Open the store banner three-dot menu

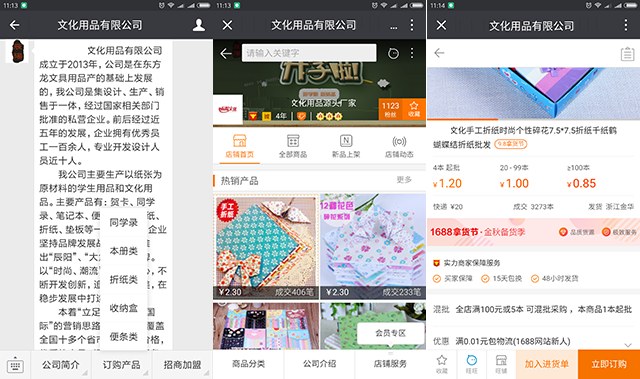[412, 53]
